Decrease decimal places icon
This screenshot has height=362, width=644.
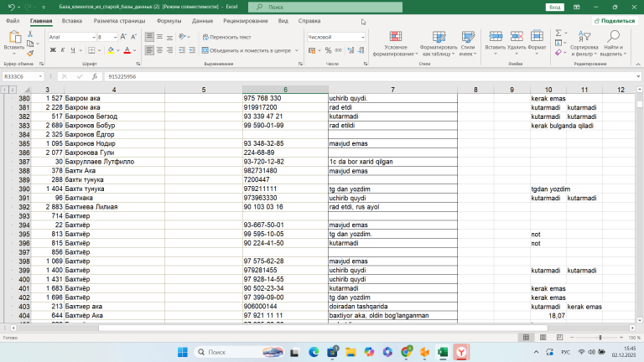361,50
